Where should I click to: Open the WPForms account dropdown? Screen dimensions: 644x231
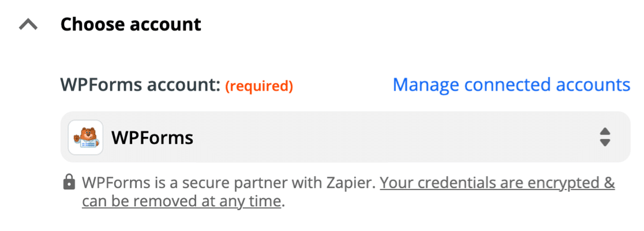click(345, 137)
